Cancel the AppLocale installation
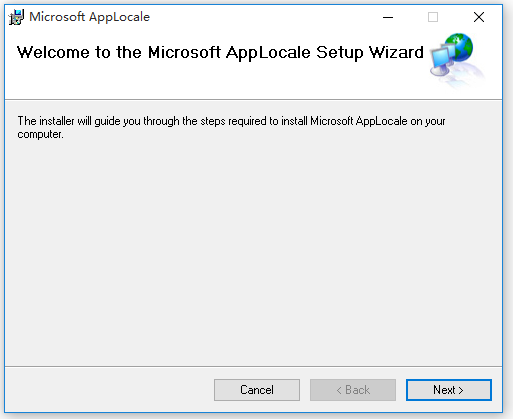Image resolution: width=513 pixels, height=419 pixels. [257, 390]
